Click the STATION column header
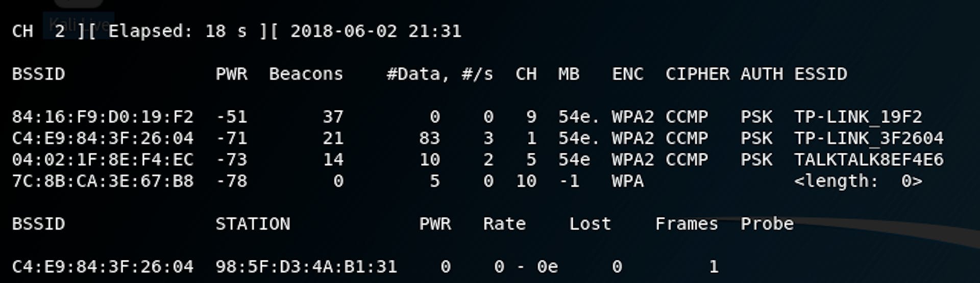Image resolution: width=980 pixels, height=283 pixels. tap(253, 224)
